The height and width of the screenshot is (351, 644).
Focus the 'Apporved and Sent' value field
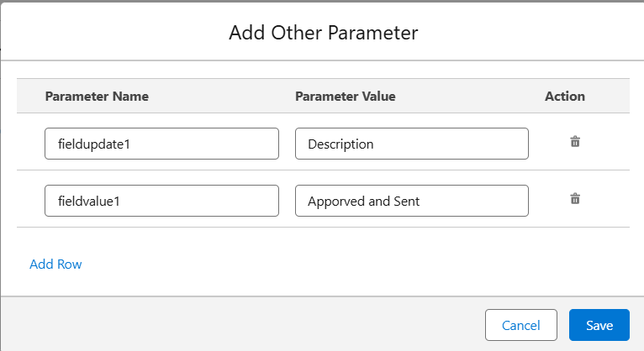click(411, 201)
